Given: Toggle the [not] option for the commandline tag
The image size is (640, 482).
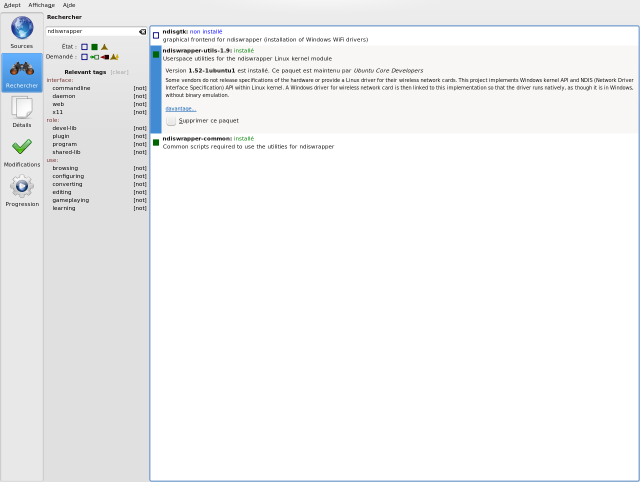Looking at the screenshot, I should [x=140, y=88].
